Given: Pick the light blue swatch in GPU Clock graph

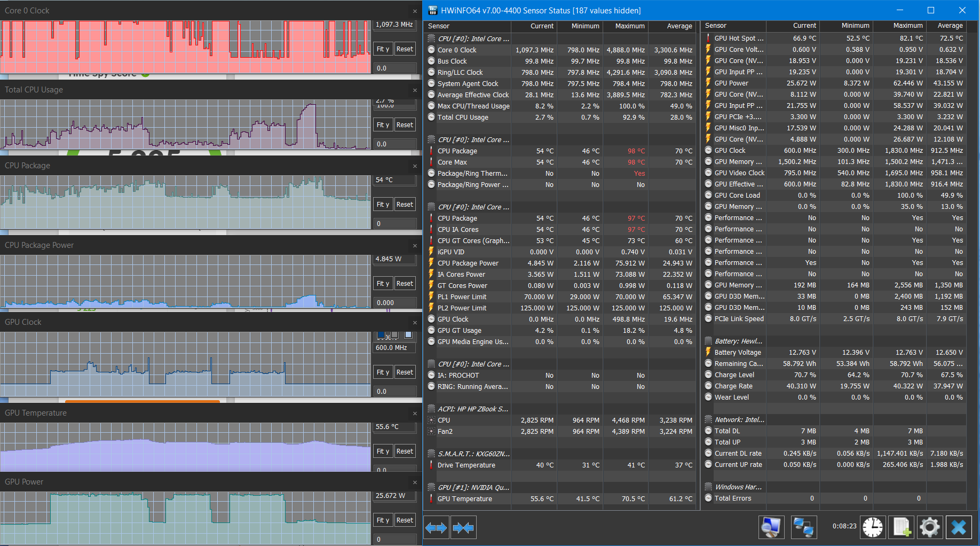Looking at the screenshot, I should [408, 335].
